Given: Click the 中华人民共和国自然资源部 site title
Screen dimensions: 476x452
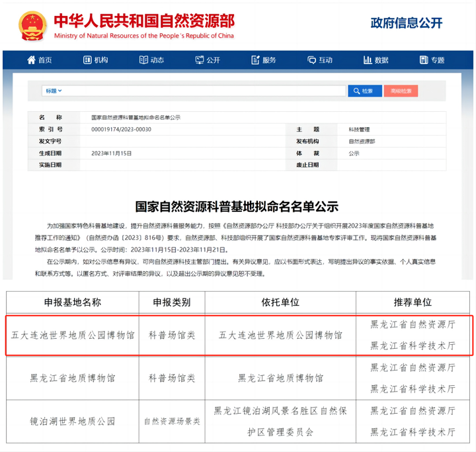Looking at the screenshot, I should click(x=144, y=21).
